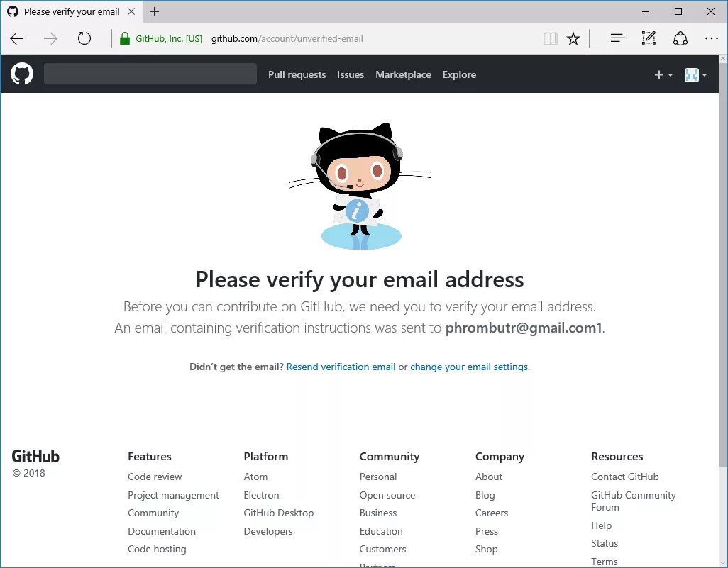Open Edge settings ellipsis menu
The width and height of the screenshot is (728, 568).
point(711,38)
